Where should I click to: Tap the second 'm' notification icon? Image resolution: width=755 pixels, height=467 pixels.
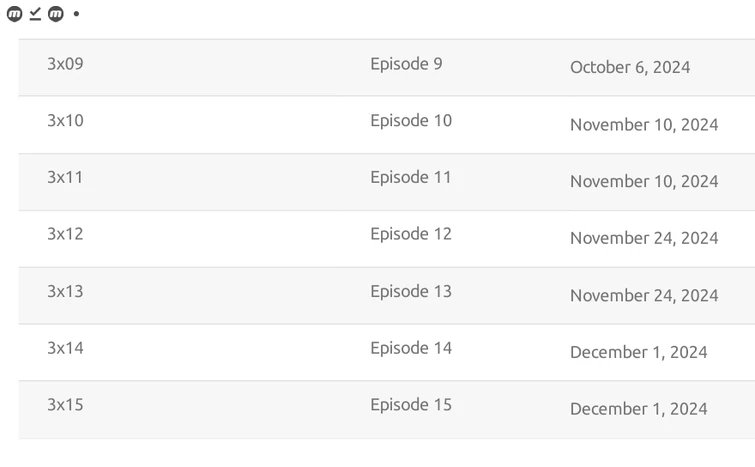point(56,14)
